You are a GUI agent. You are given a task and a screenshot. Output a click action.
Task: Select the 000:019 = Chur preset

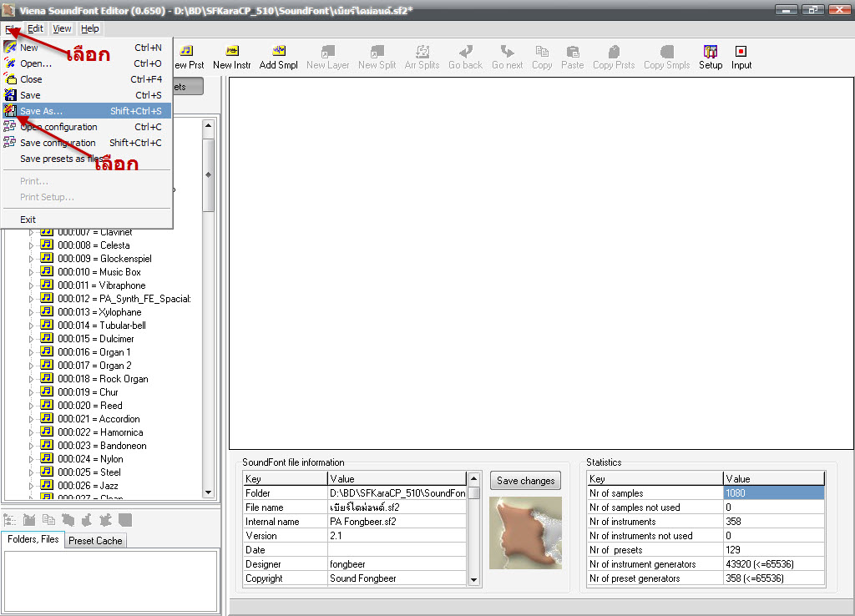click(88, 392)
